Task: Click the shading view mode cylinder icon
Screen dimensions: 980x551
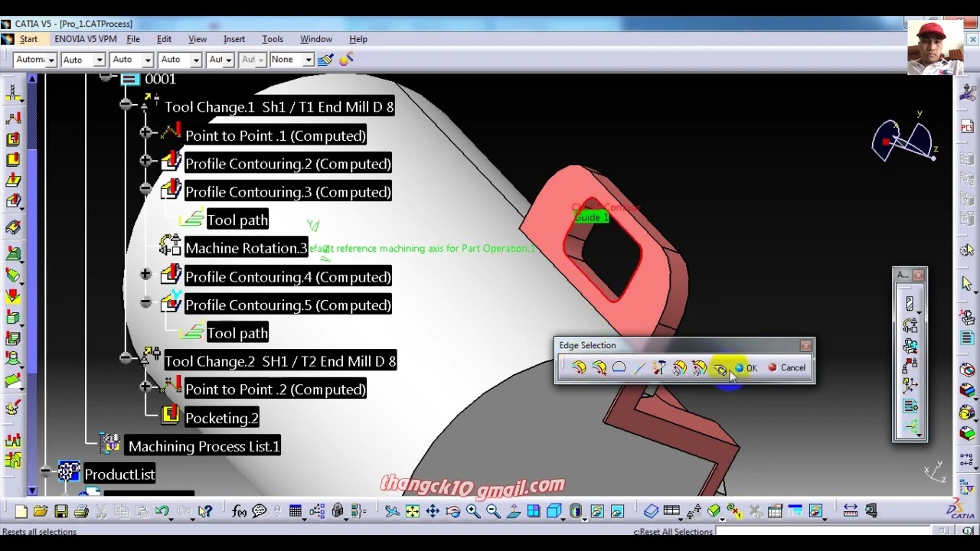Action: pyautogui.click(x=576, y=511)
